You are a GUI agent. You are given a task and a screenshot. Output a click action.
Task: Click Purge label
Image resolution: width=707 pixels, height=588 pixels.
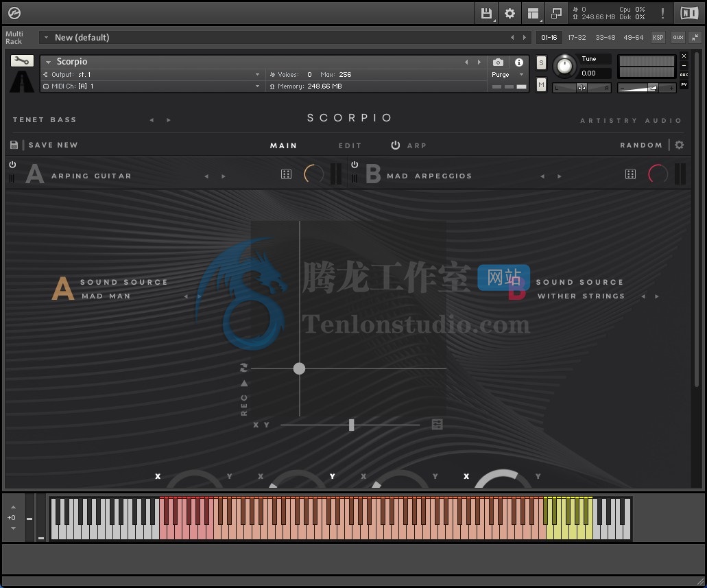click(x=500, y=75)
